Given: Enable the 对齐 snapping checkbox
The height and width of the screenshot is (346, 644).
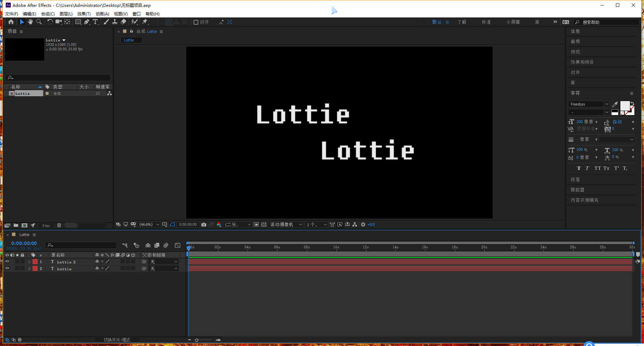Looking at the screenshot, I should click(x=196, y=22).
